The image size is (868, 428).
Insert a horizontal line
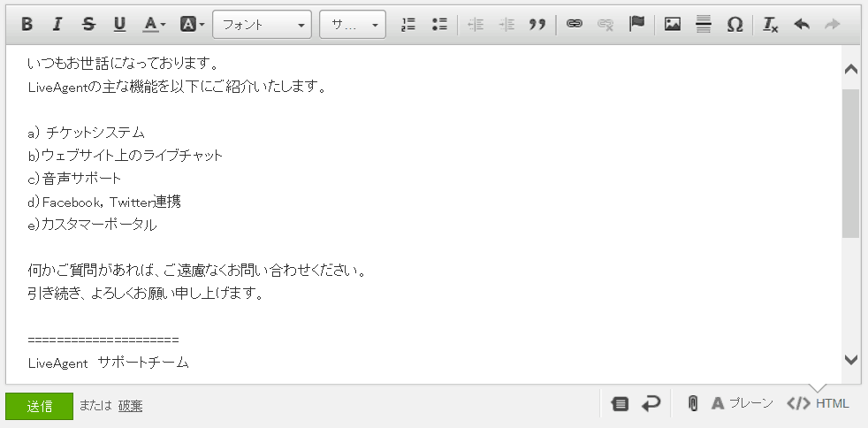704,25
